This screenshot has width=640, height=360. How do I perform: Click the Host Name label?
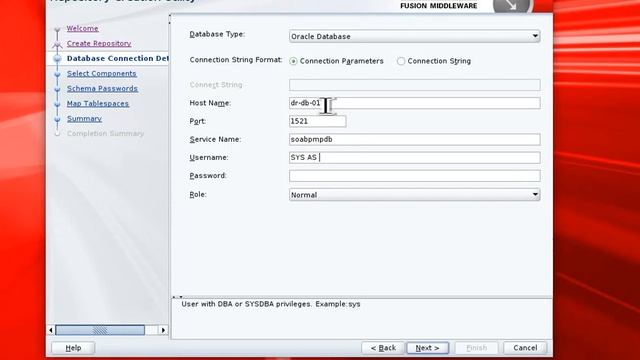[x=210, y=103]
